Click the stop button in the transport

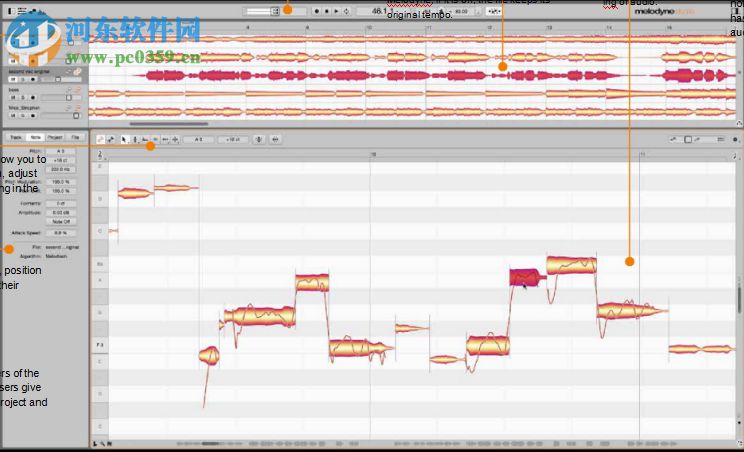point(327,11)
